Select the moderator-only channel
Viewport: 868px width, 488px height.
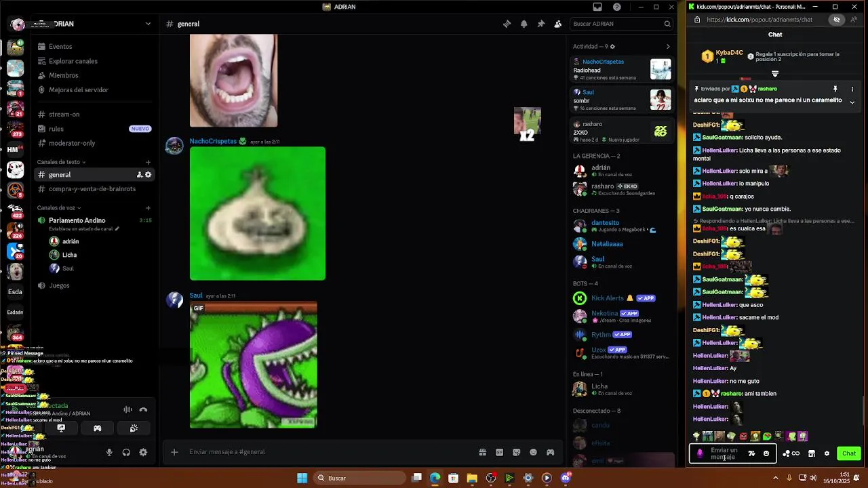coord(94,143)
